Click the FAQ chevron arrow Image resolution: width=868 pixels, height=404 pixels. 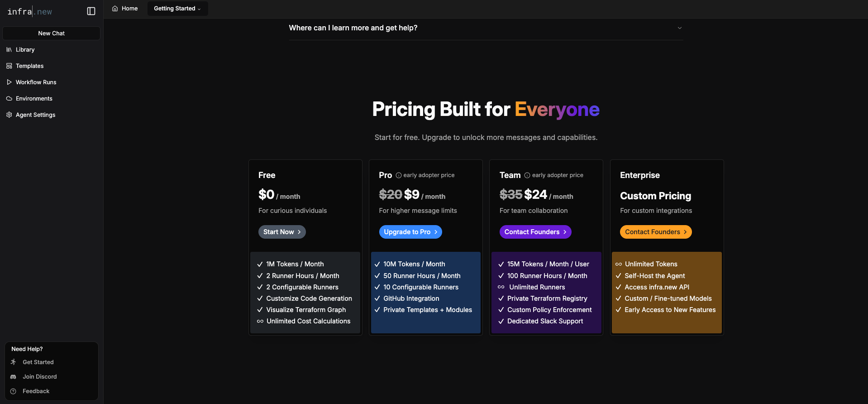point(679,28)
